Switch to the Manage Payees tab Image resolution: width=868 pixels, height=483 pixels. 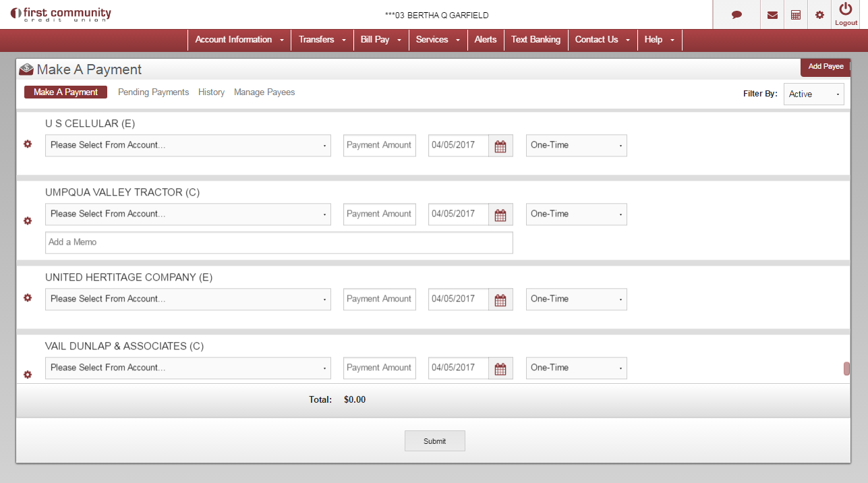264,92
